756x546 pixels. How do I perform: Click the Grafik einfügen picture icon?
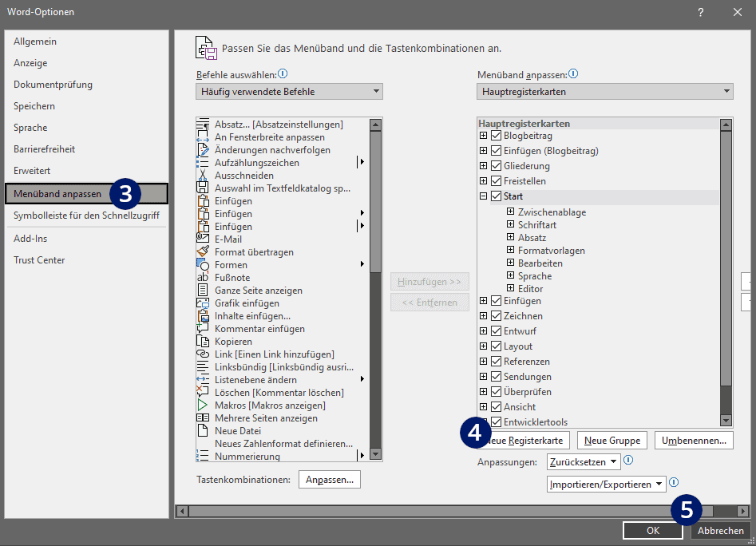pyautogui.click(x=203, y=303)
